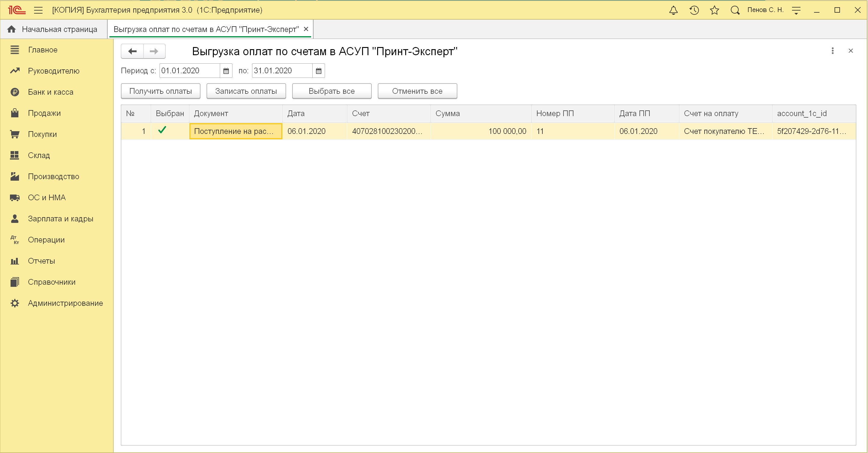Viewport: 868px width, 453px height.
Task: Select the sum cell 100 000,00
Action: (x=481, y=131)
